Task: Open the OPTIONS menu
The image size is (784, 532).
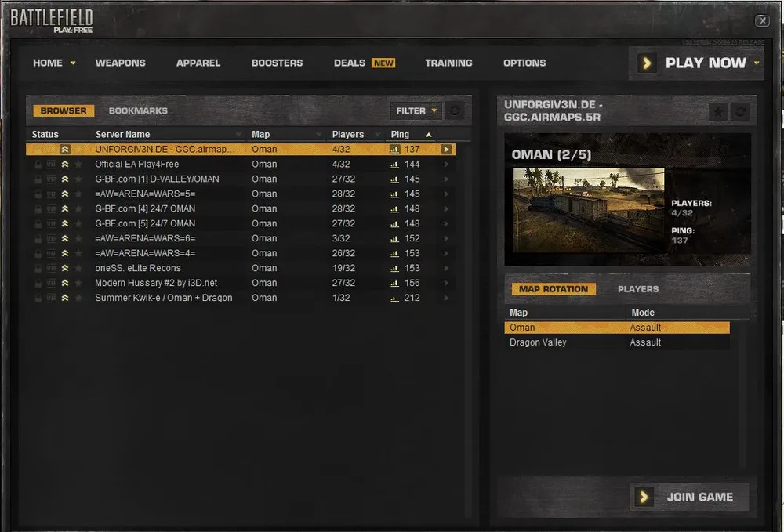Action: [524, 63]
